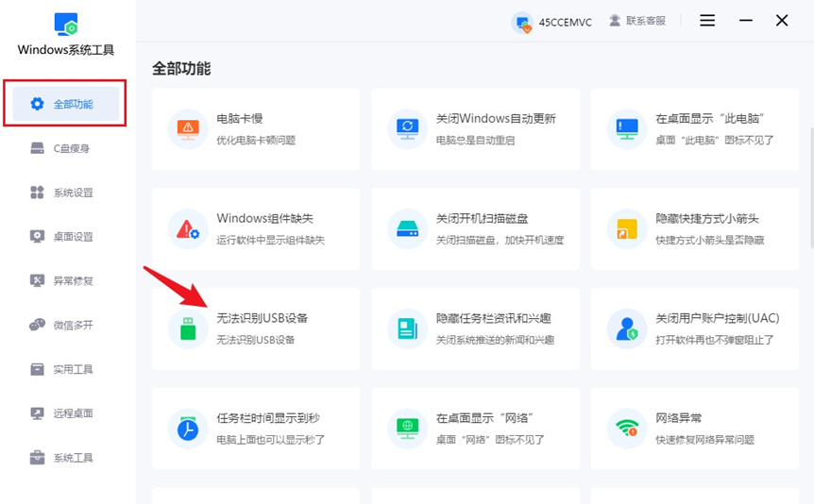Click the Windows系统工具 app logo icon

coord(66,25)
